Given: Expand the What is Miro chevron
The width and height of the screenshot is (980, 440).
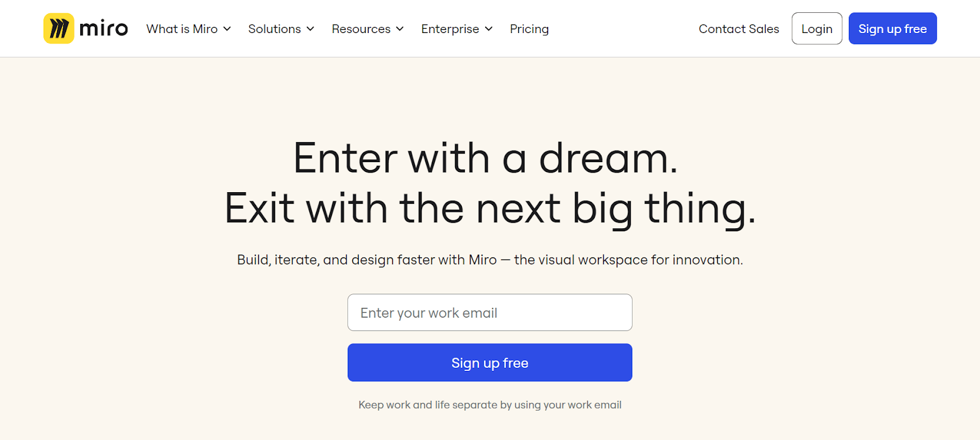Looking at the screenshot, I should (x=227, y=29).
